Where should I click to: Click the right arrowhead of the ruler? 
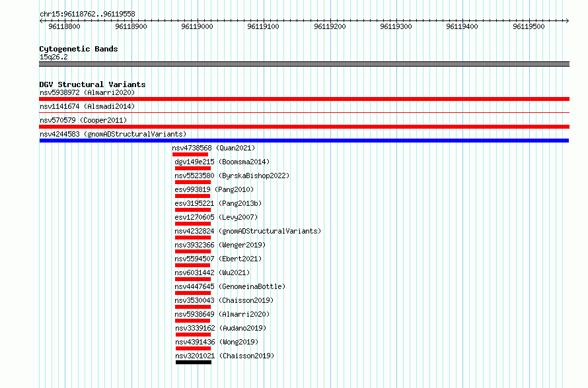click(x=568, y=20)
